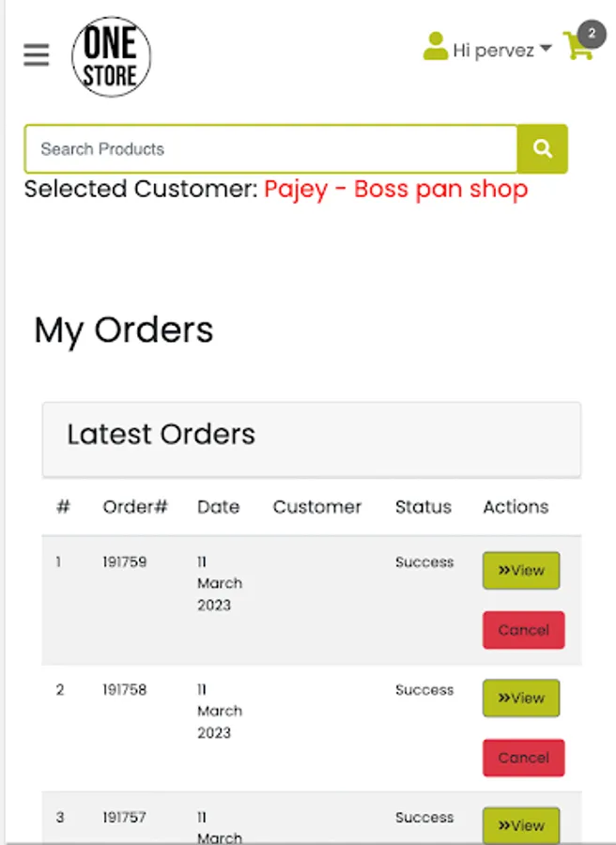Cancel order 191758

tap(523, 758)
